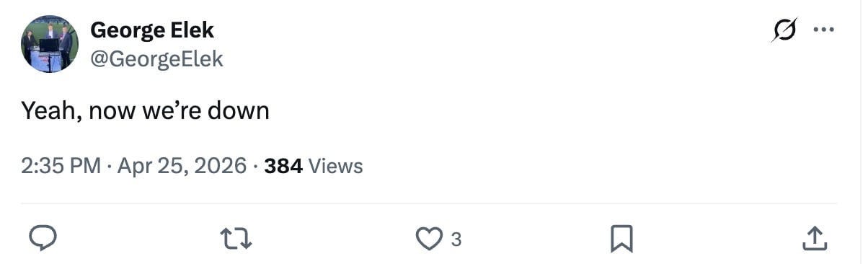868x264 pixels.
Task: Like the tweet with the heart icon
Action: [430, 239]
